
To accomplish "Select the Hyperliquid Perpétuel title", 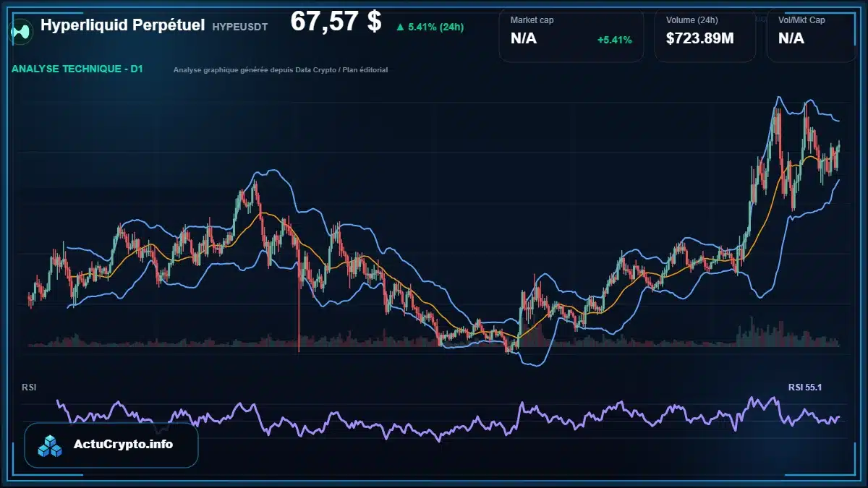I will pyautogui.click(x=123, y=25).
